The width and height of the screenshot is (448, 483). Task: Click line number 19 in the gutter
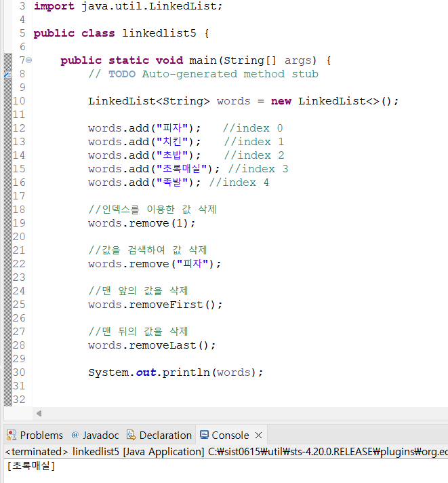[19, 223]
